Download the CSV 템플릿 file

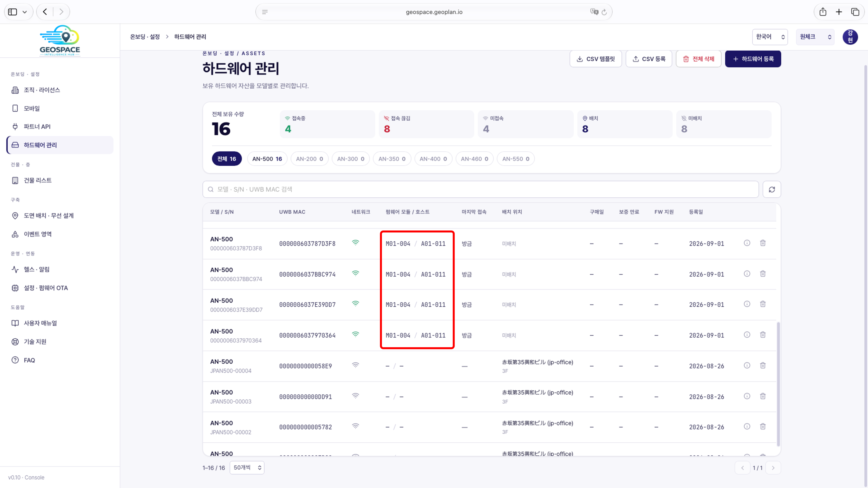596,59
